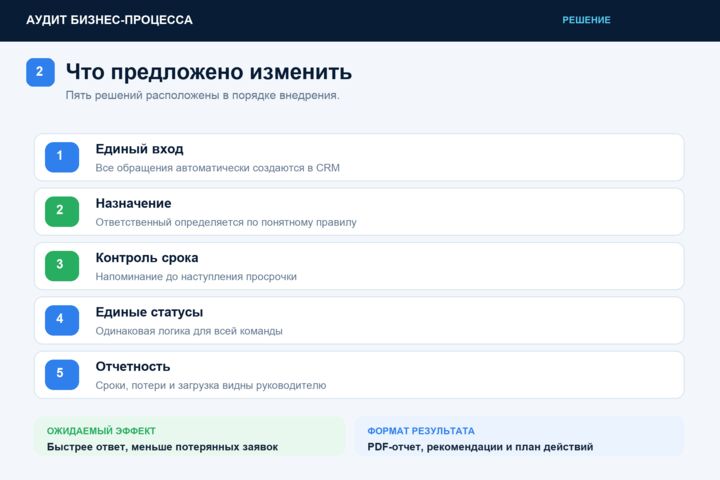Image resolution: width=720 pixels, height=480 pixels.
Task: Select the Единый вход title
Action: 140,149
